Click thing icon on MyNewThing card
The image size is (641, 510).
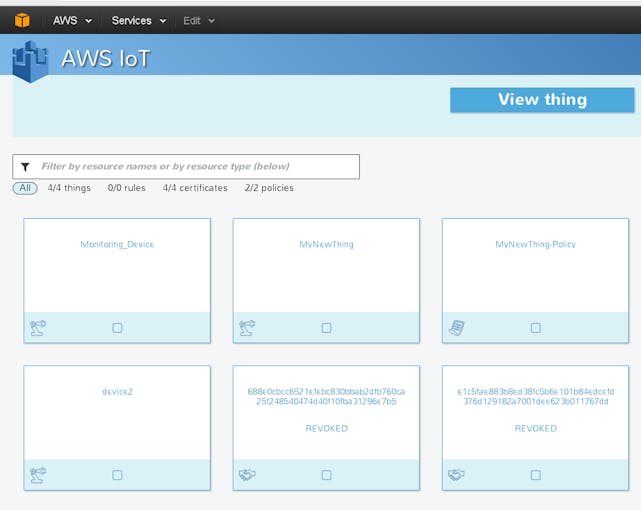(247, 327)
